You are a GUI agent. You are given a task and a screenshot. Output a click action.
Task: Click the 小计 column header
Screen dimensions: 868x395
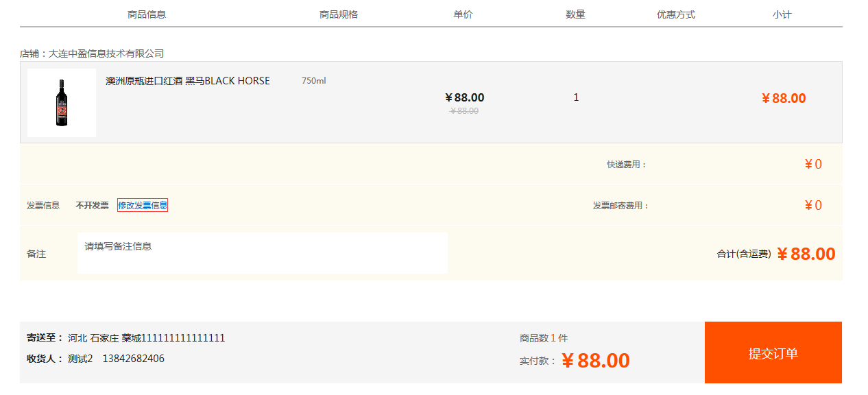(x=782, y=14)
